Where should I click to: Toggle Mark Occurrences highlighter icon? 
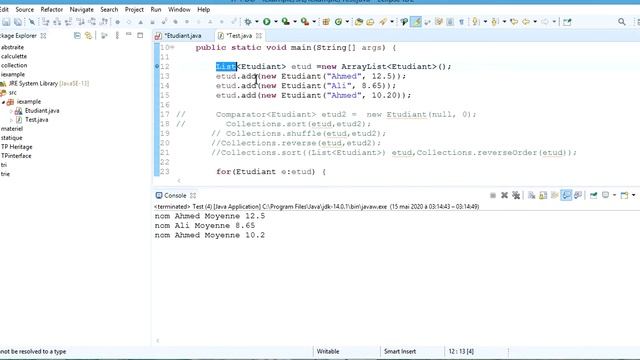click(416, 22)
